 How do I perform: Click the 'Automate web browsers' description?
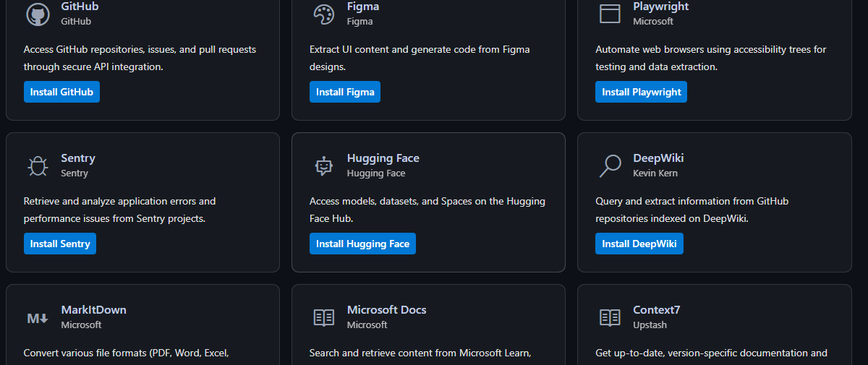(711, 58)
